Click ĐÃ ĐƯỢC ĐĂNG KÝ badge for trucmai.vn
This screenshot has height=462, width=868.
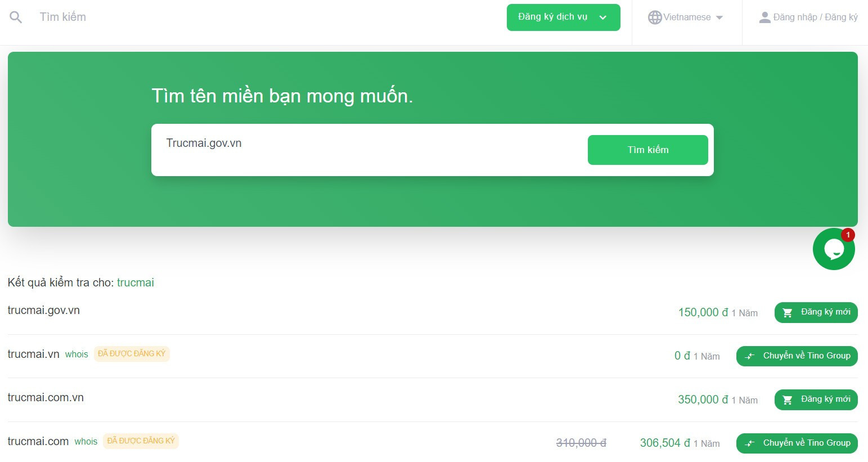(x=132, y=353)
